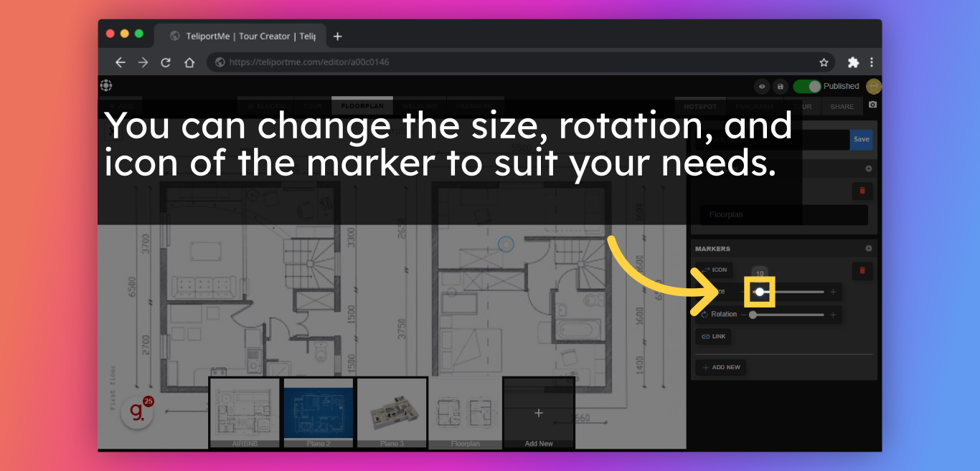Collapse the MARKERS section
980x471 pixels.
click(x=869, y=249)
